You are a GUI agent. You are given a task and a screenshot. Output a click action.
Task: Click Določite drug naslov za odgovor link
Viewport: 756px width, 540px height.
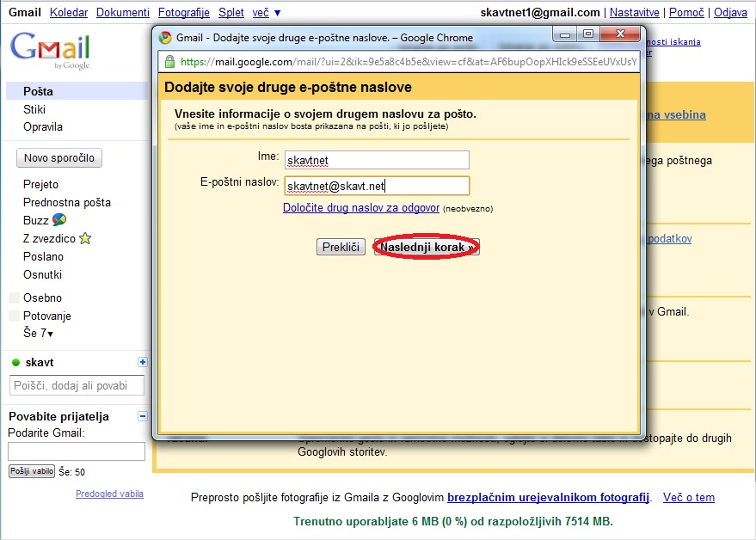[x=361, y=208]
